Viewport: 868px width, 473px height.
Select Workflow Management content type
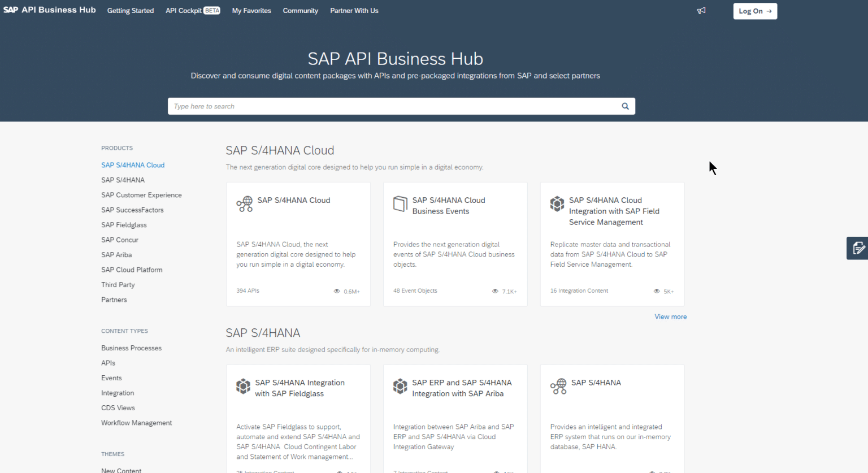click(x=136, y=423)
